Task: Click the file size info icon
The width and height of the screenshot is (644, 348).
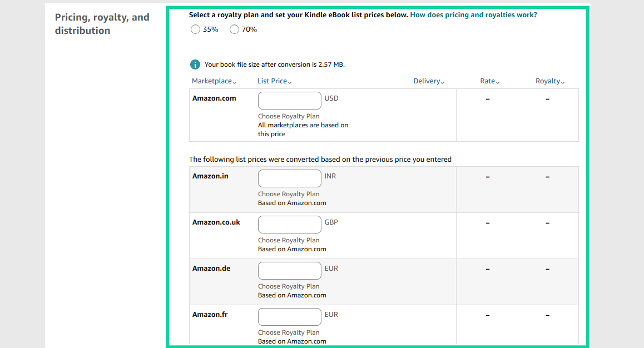Action: point(195,64)
